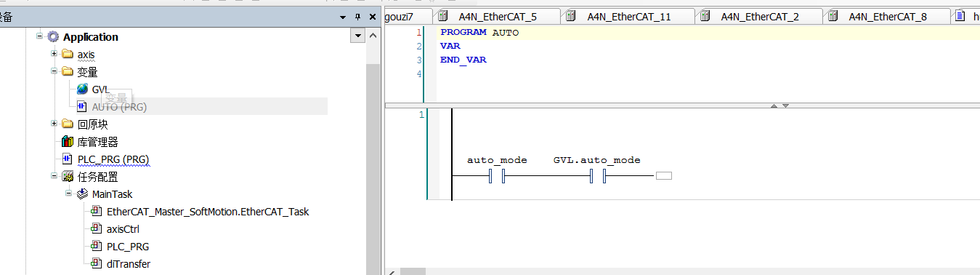The width and height of the screenshot is (980, 275).
Task: Open 库管理器 library manager
Action: coord(97,142)
